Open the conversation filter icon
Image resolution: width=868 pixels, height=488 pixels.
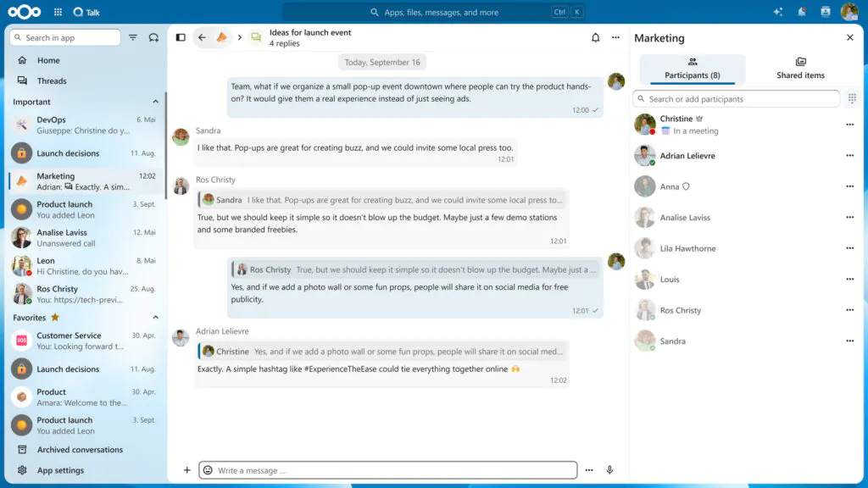[133, 37]
